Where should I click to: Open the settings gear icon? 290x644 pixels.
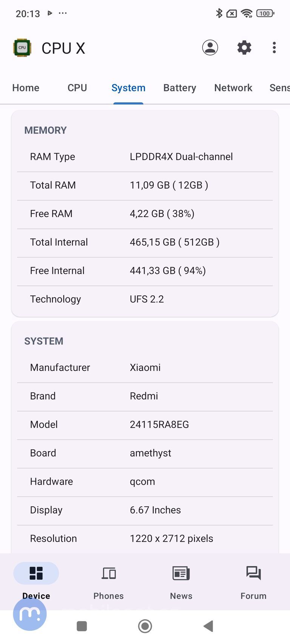[x=244, y=48]
